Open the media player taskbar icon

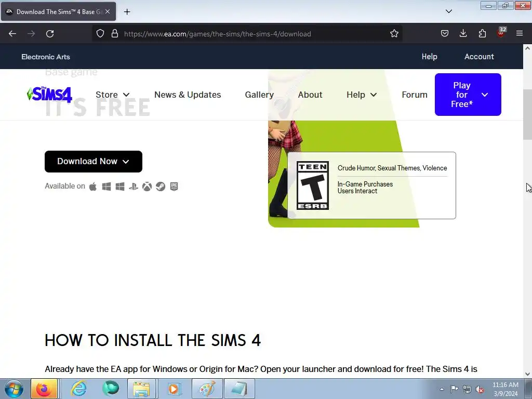point(174,389)
